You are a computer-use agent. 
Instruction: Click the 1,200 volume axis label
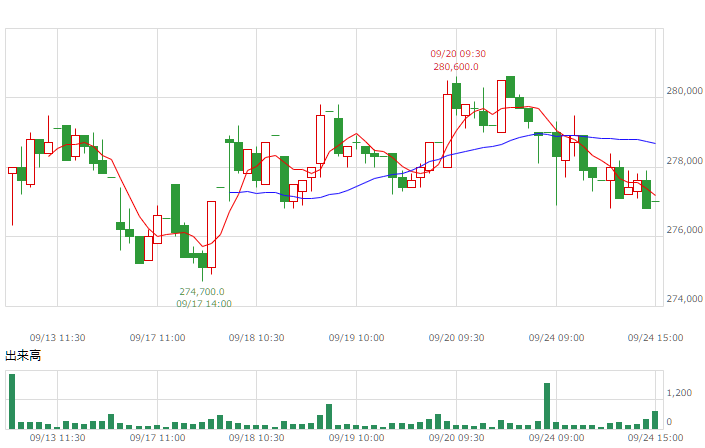click(679, 393)
